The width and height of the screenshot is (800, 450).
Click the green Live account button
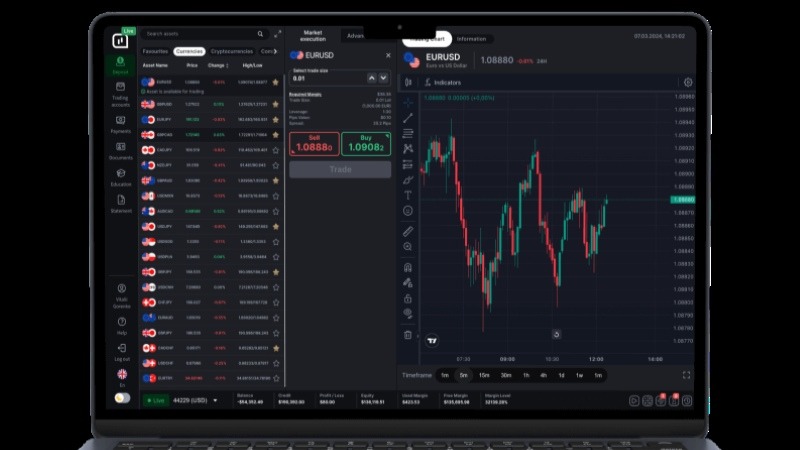(156, 401)
